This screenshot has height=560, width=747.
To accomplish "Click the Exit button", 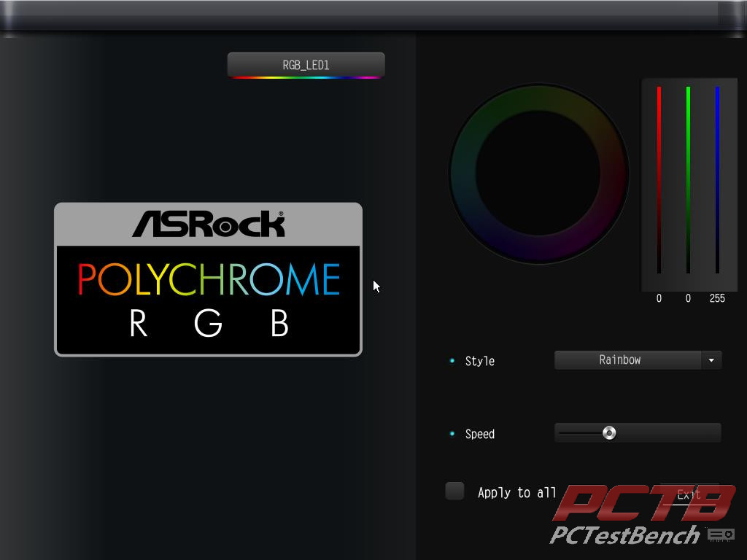I will (689, 495).
